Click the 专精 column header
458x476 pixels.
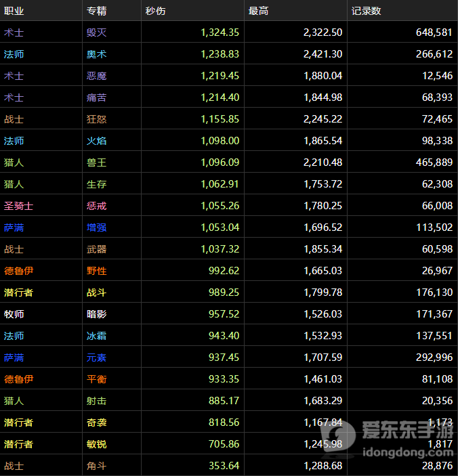point(96,11)
